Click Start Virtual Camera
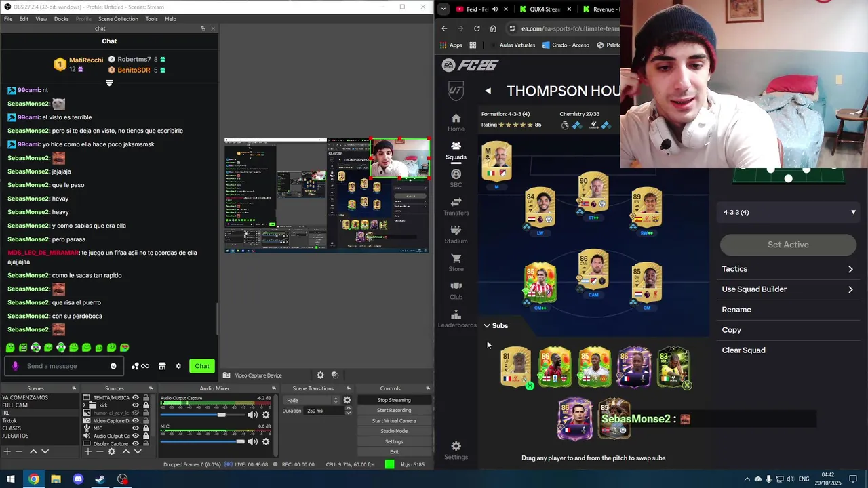 394,421
